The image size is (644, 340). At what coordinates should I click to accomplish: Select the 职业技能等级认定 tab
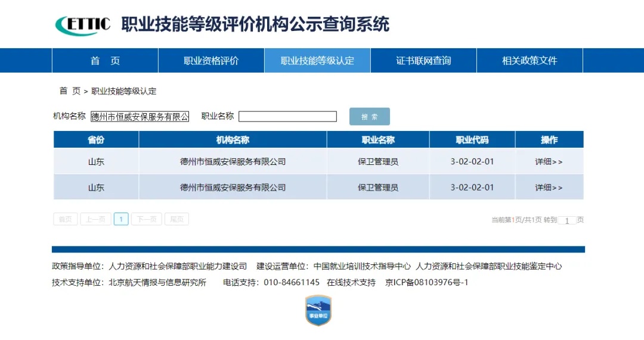(x=317, y=61)
